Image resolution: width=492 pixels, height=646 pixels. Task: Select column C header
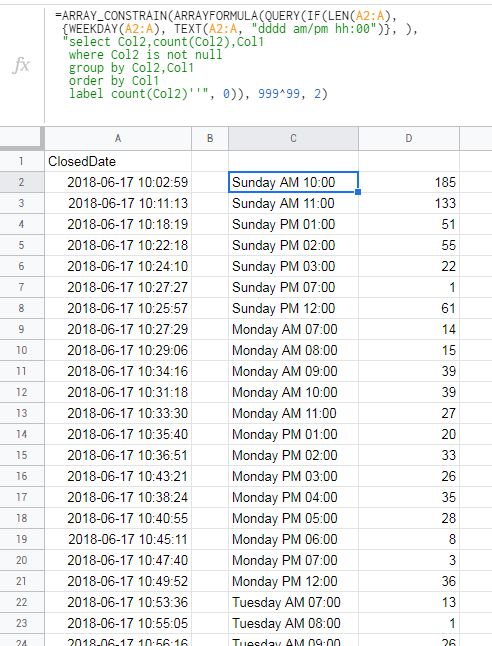293,138
